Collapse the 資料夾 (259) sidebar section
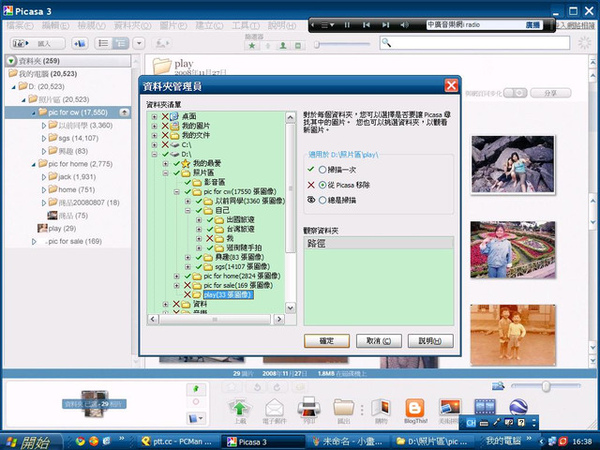 (x=11, y=61)
